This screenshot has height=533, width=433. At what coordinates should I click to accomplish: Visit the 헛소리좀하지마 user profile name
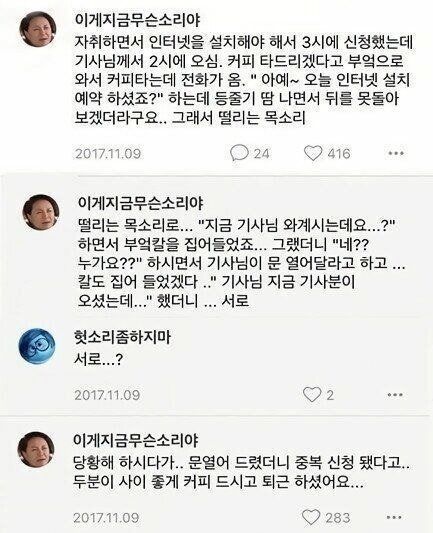tap(122, 337)
